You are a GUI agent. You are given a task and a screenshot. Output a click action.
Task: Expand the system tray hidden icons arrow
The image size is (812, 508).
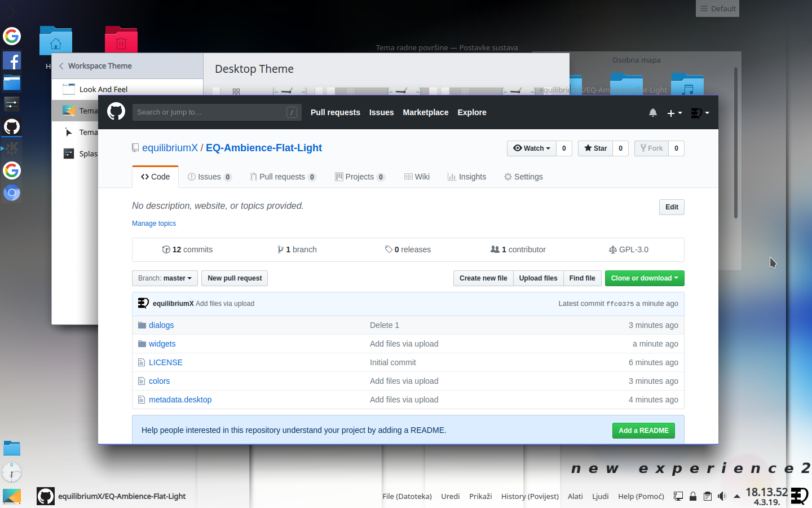(736, 497)
